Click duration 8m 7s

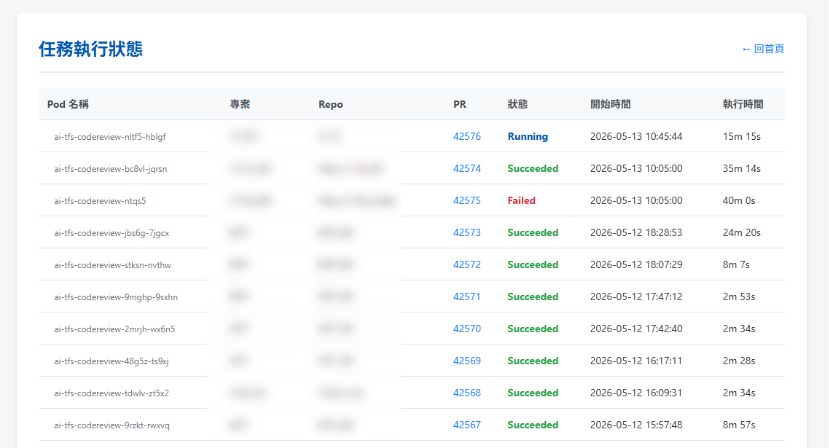[x=736, y=264]
